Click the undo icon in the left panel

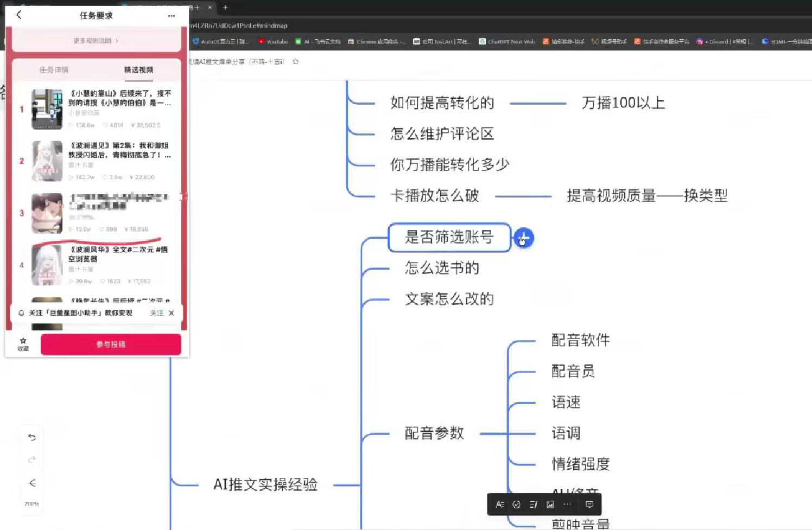[x=32, y=437]
